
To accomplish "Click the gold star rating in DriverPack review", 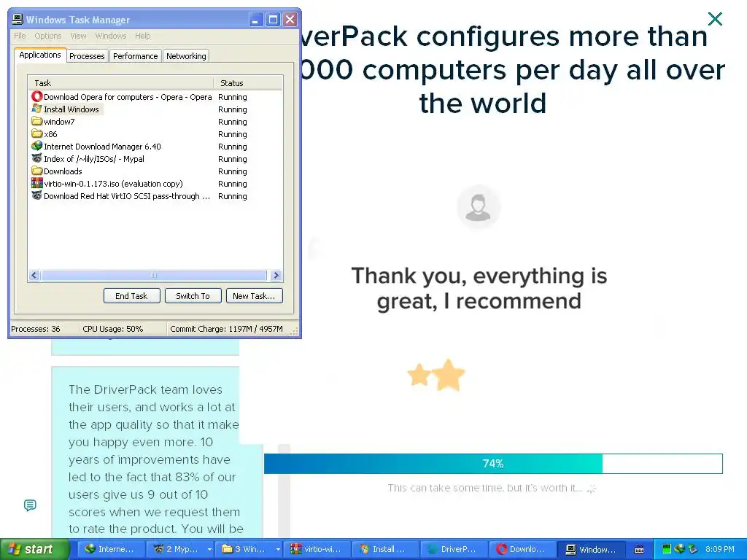I will tap(436, 376).
